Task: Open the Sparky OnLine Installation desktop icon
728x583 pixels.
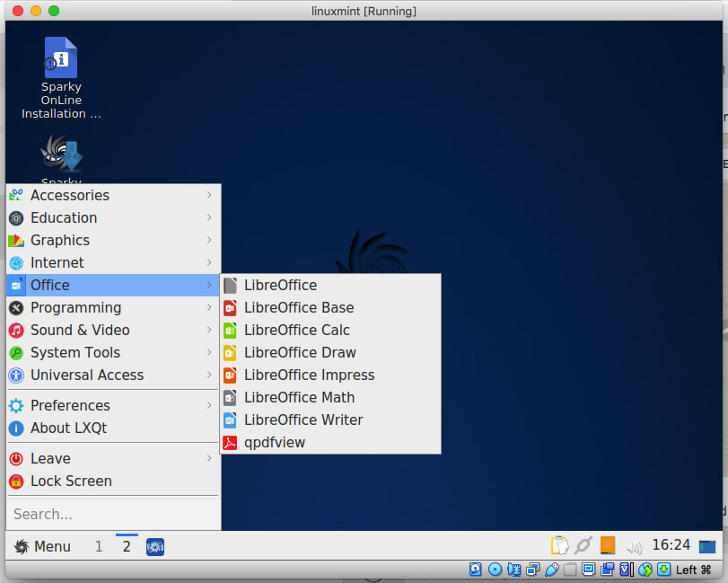Action: click(61, 57)
